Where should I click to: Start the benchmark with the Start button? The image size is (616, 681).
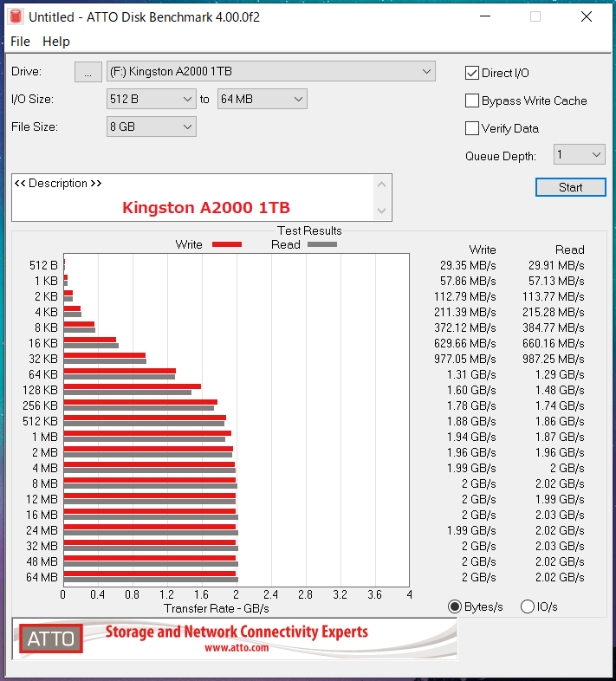coord(570,187)
